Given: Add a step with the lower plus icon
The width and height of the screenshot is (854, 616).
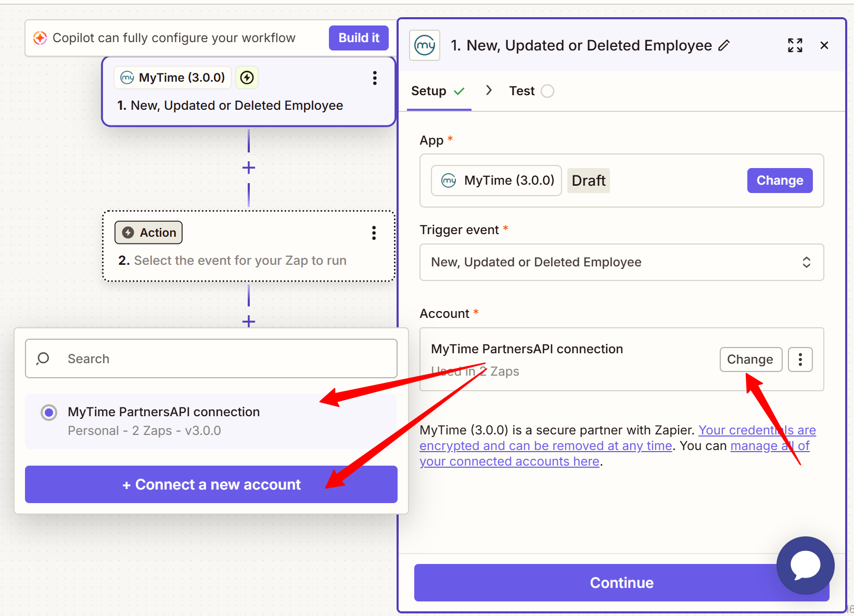Looking at the screenshot, I should pyautogui.click(x=249, y=322).
